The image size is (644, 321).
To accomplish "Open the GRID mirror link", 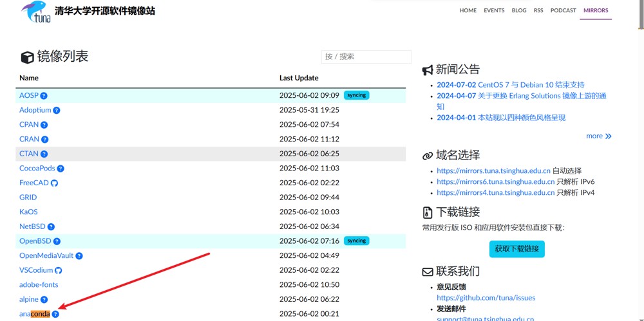I will point(28,197).
